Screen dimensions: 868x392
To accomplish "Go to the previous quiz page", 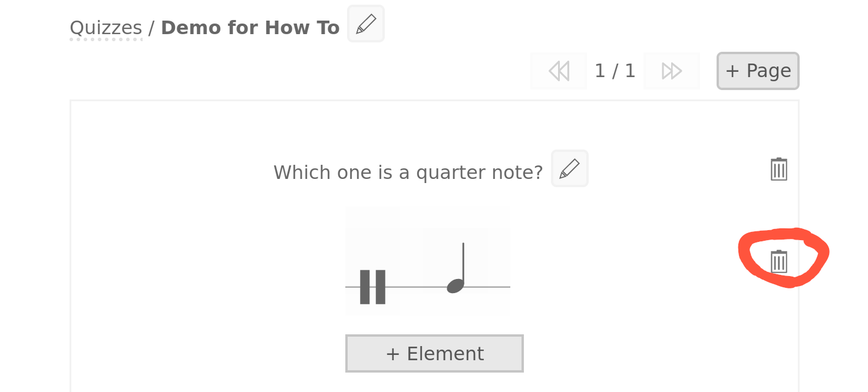I will tap(558, 71).
